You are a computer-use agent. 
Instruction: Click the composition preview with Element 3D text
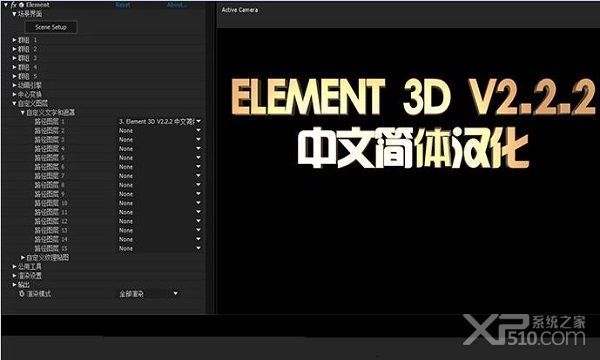click(x=408, y=171)
